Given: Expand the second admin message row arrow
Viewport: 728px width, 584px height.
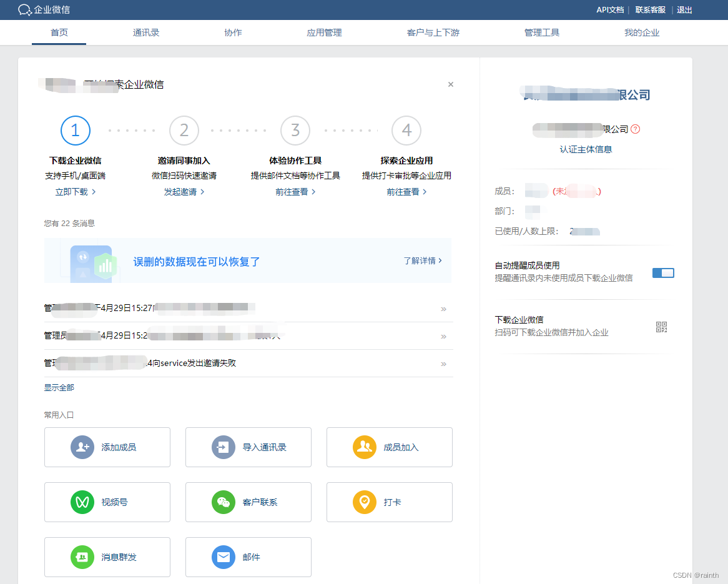Looking at the screenshot, I should [x=443, y=337].
